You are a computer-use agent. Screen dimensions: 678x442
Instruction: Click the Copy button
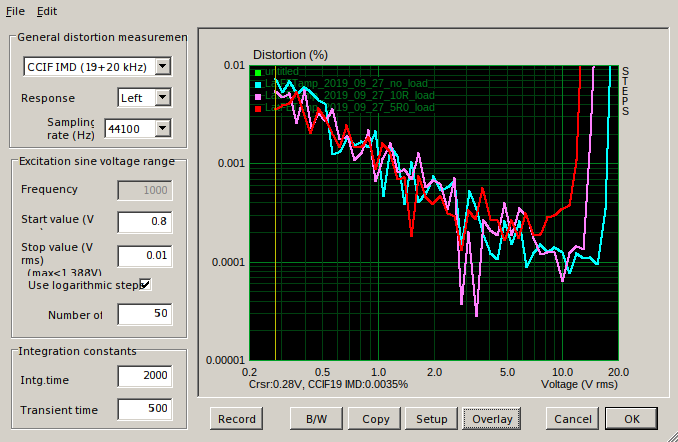click(x=374, y=419)
